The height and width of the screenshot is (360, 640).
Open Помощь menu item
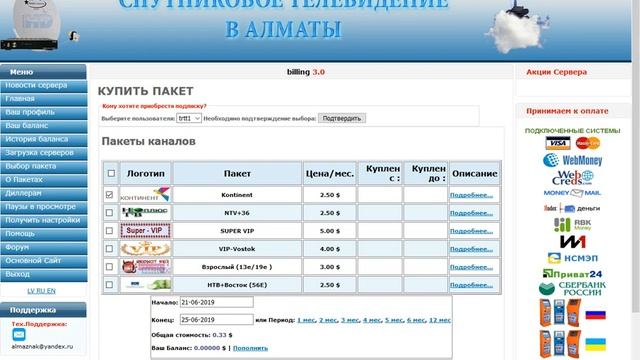43,233
